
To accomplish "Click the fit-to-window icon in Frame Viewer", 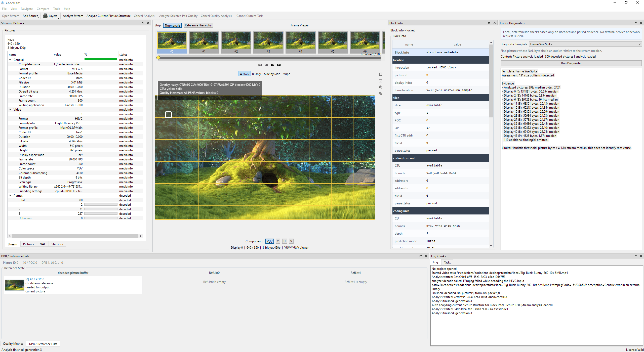I will click(381, 74).
